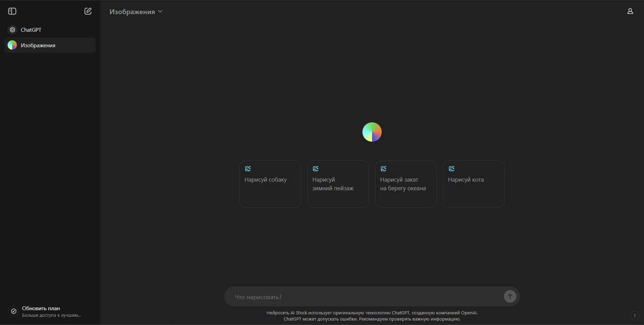Select Изображения in the sidebar
This screenshot has width=644, height=325.
pos(50,45)
